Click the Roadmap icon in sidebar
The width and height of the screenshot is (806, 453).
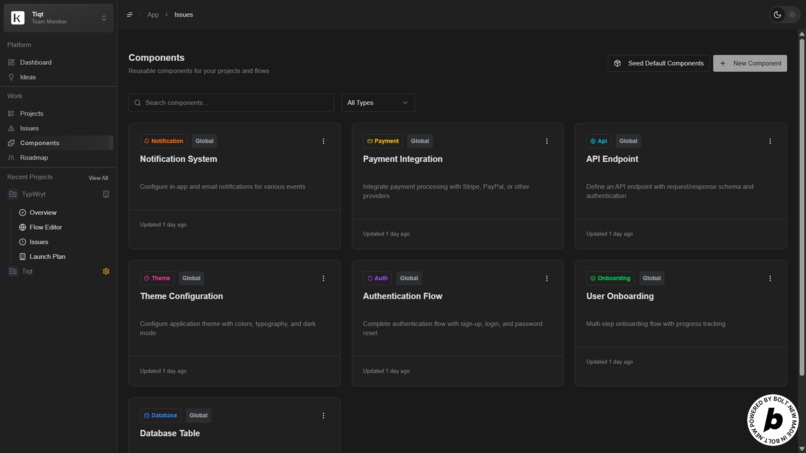pos(11,157)
